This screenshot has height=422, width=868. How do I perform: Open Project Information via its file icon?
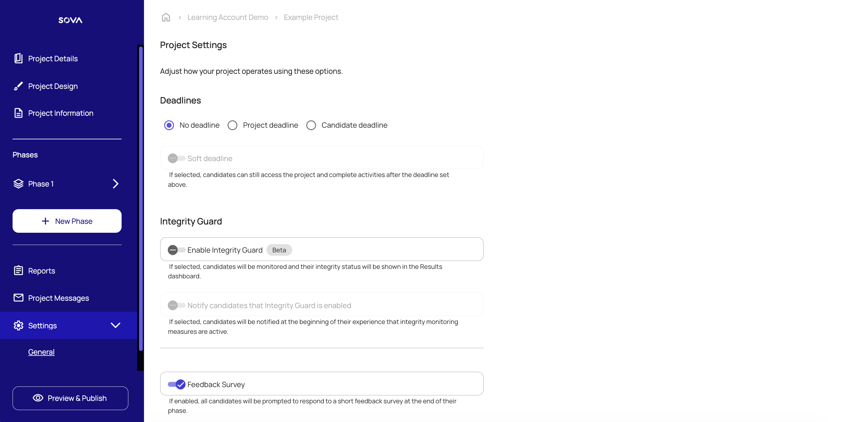pyautogui.click(x=19, y=113)
